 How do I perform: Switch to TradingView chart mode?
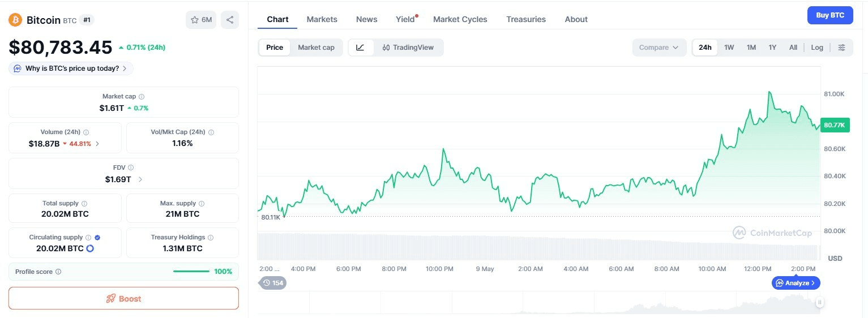pos(408,48)
